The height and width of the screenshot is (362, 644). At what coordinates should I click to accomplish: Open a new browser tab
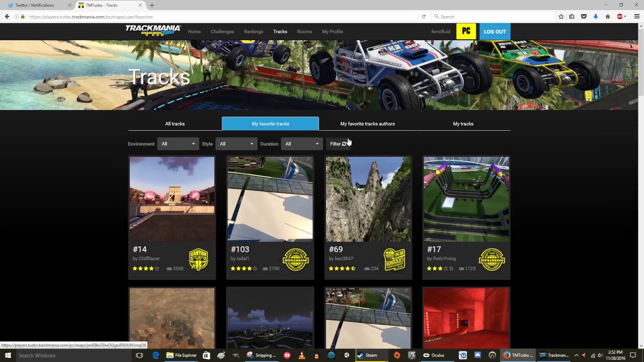[x=151, y=6]
